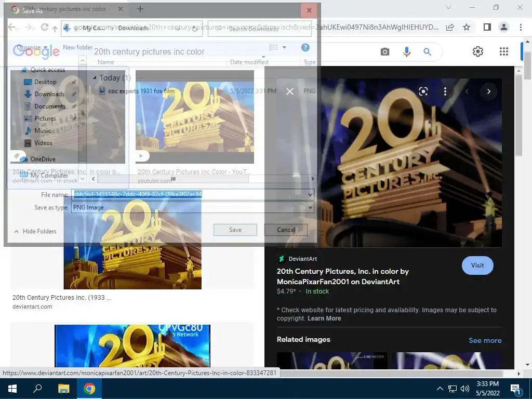Click the microphone voice search icon
This screenshot has width=532, height=399.
(406, 51)
